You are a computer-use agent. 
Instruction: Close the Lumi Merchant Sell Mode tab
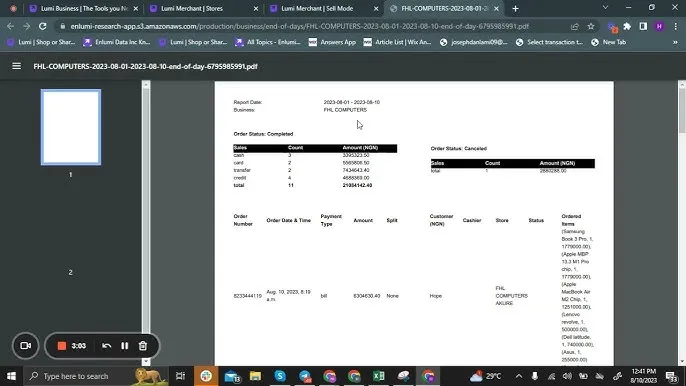click(x=376, y=8)
